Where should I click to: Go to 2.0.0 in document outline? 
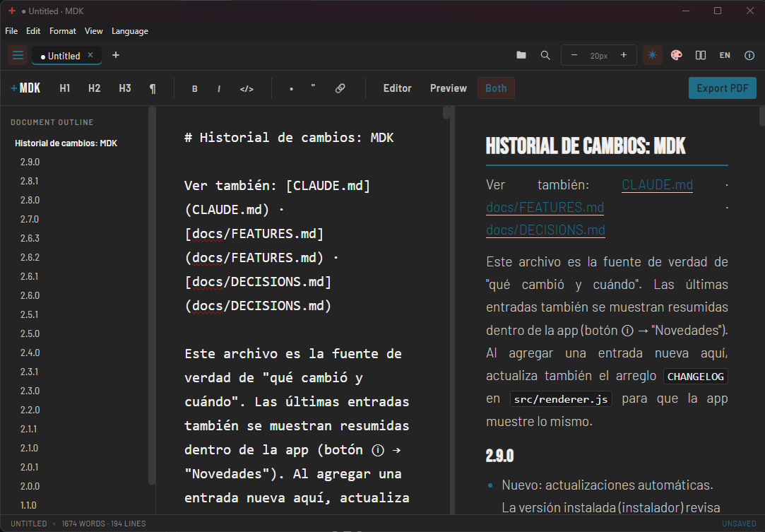click(30, 485)
